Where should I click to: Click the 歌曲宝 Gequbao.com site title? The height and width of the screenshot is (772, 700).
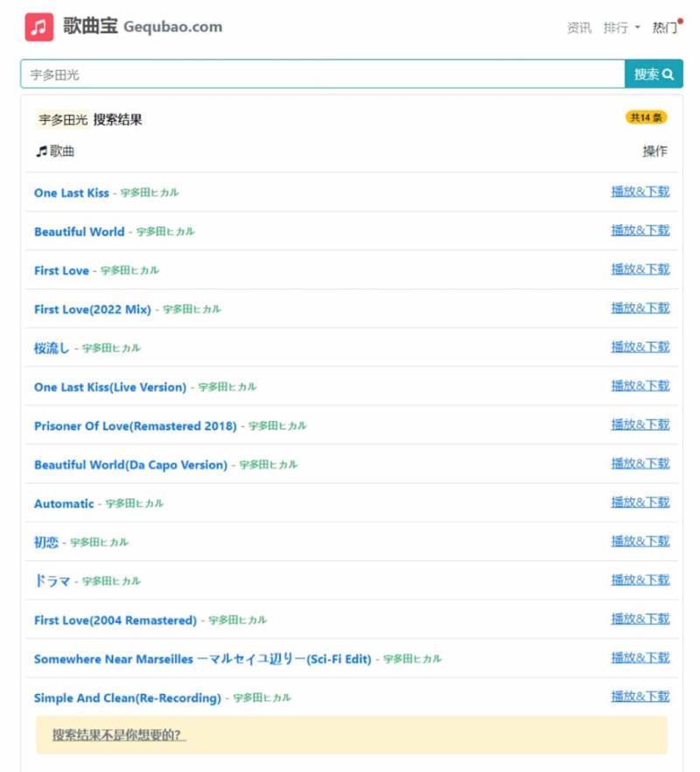143,26
